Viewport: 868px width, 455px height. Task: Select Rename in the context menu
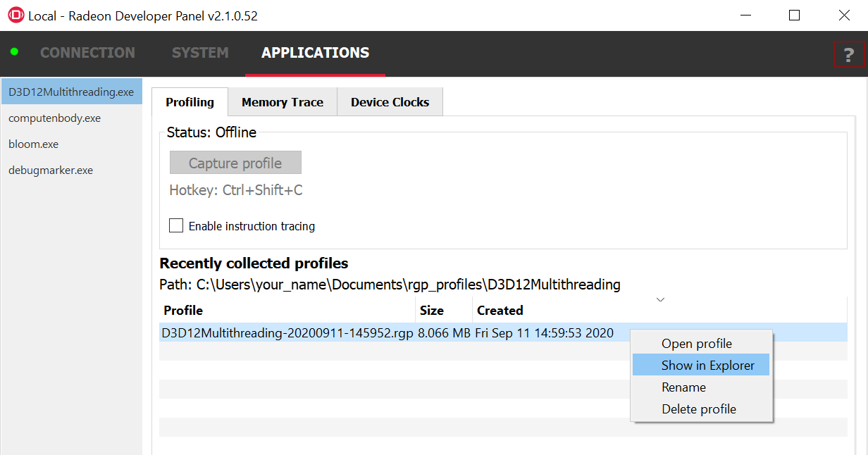coord(683,387)
